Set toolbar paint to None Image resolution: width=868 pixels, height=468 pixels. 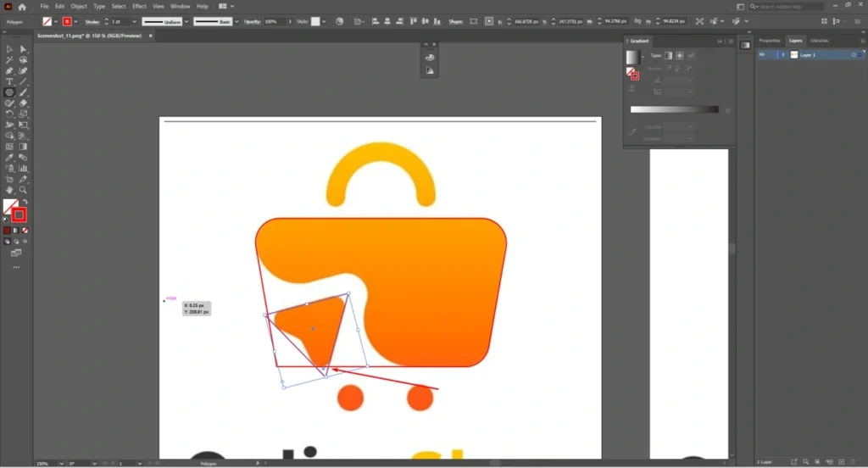click(25, 231)
